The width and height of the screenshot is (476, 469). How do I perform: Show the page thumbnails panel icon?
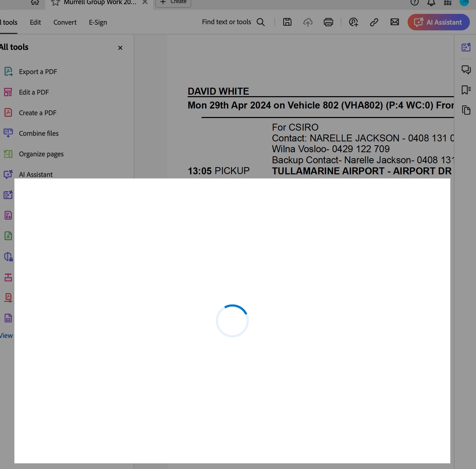(466, 110)
